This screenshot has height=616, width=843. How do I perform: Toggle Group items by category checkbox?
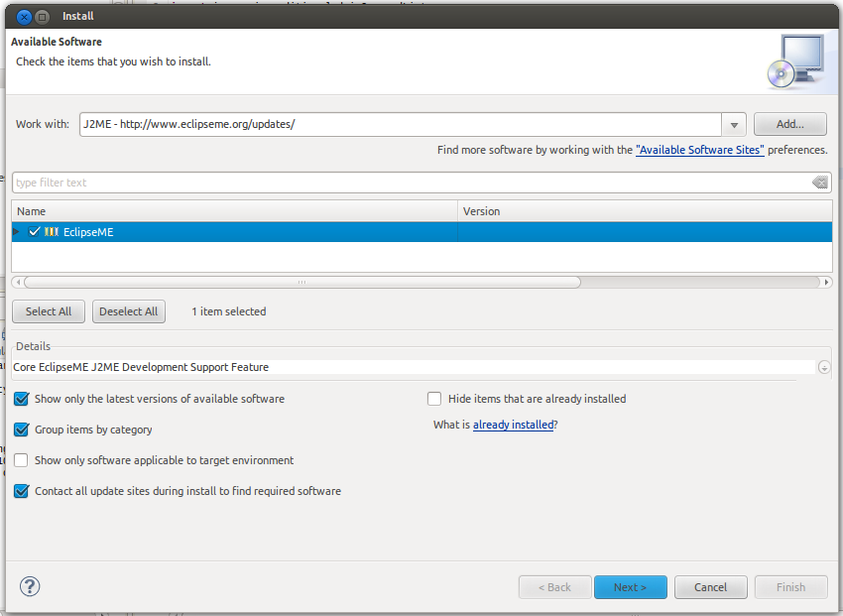[x=22, y=430]
